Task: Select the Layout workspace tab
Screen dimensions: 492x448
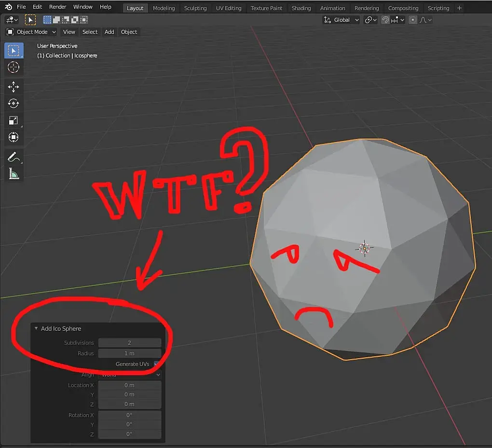Action: pyautogui.click(x=135, y=8)
